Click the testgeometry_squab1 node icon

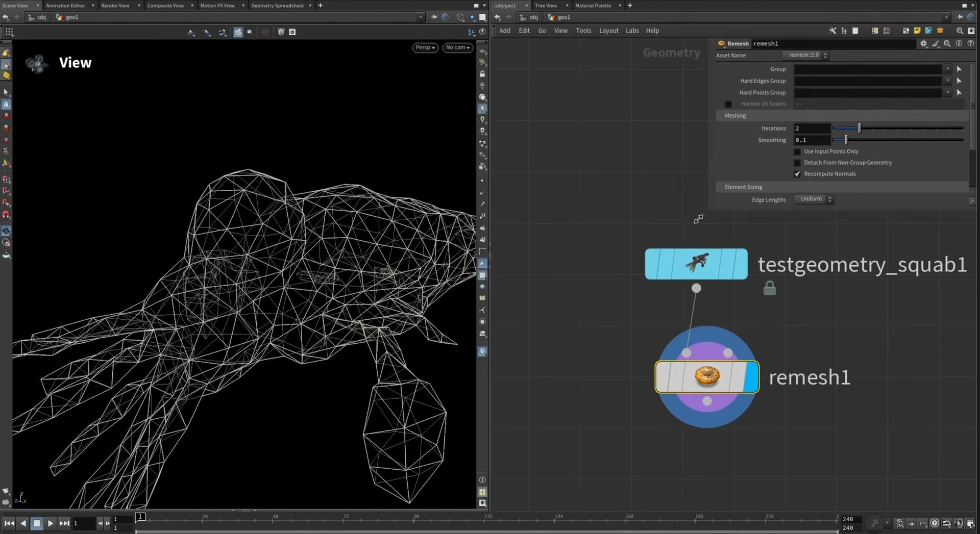click(x=696, y=264)
